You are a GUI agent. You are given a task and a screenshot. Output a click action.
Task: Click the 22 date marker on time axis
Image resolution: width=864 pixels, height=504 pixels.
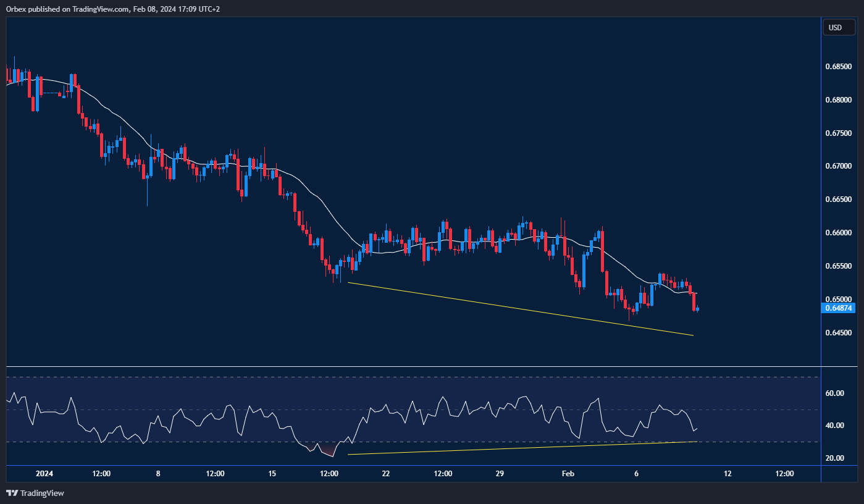[386, 474]
